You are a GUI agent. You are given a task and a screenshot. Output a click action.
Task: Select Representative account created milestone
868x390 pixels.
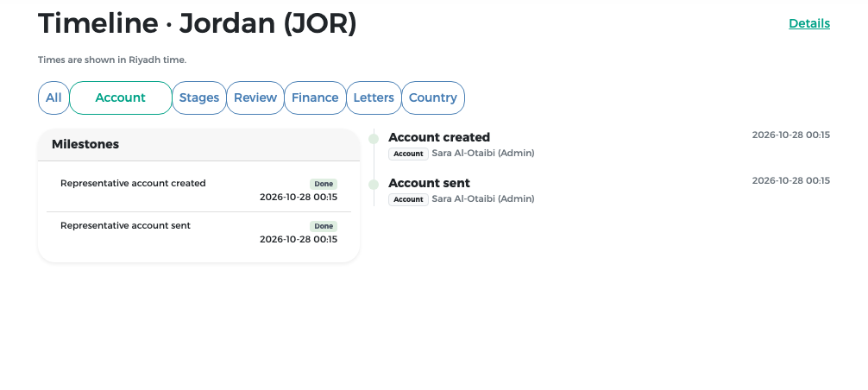pyautogui.click(x=198, y=190)
